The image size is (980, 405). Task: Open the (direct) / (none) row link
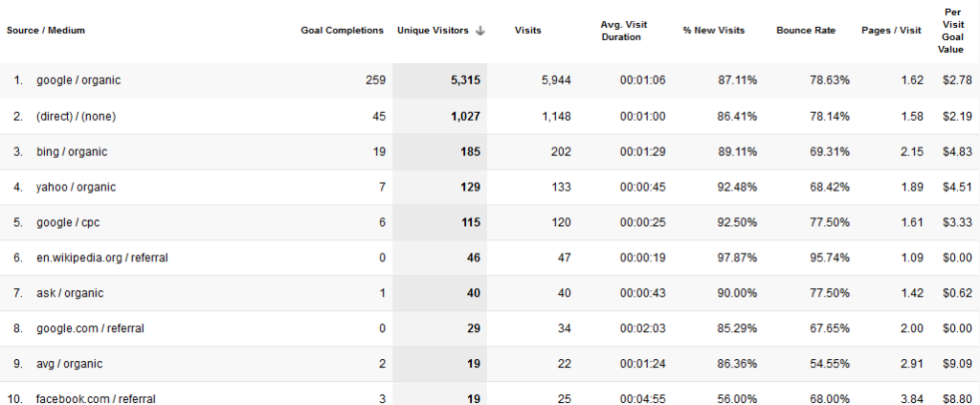pos(77,116)
